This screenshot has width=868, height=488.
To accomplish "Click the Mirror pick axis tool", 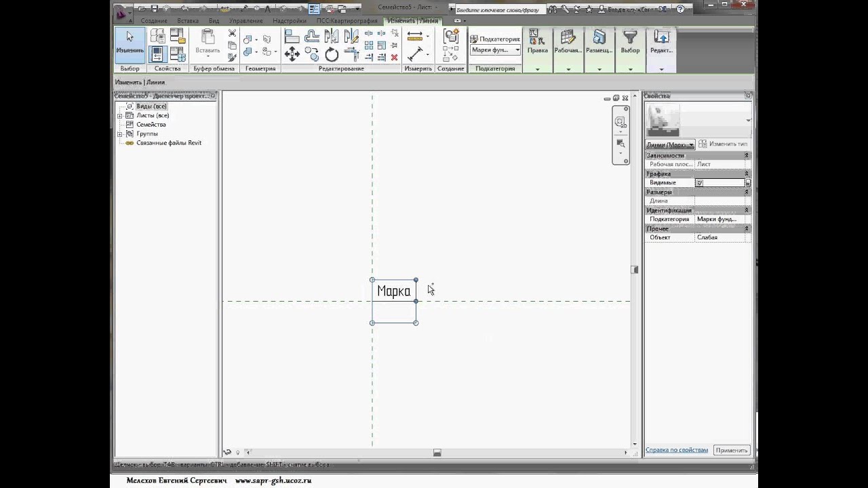I will tap(332, 37).
